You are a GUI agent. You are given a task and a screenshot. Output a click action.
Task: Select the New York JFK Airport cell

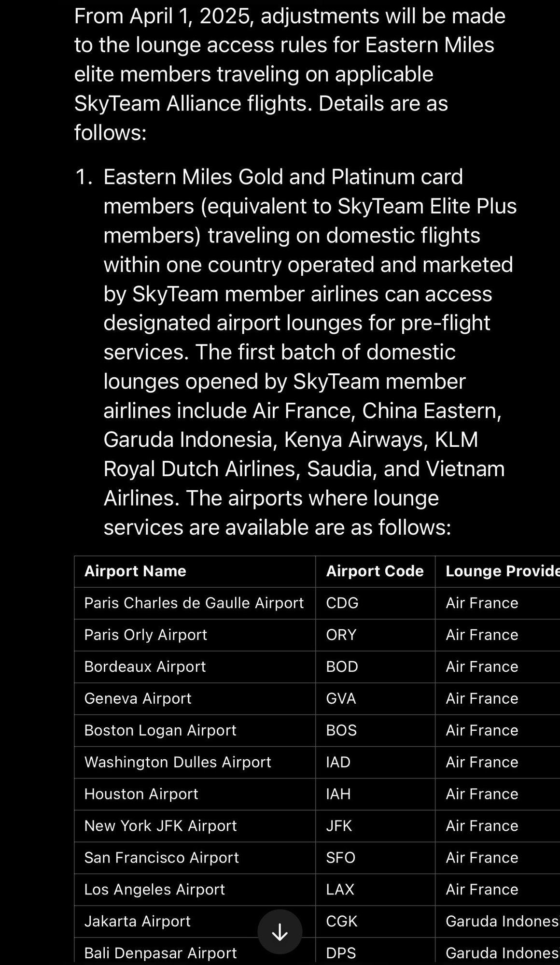pos(160,826)
